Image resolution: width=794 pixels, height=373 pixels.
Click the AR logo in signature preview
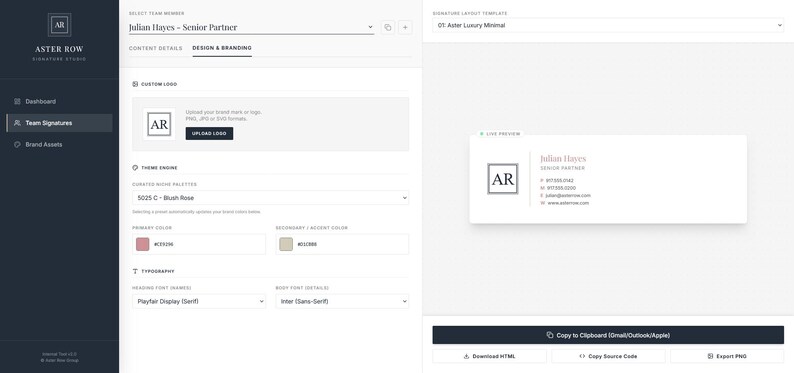click(502, 179)
